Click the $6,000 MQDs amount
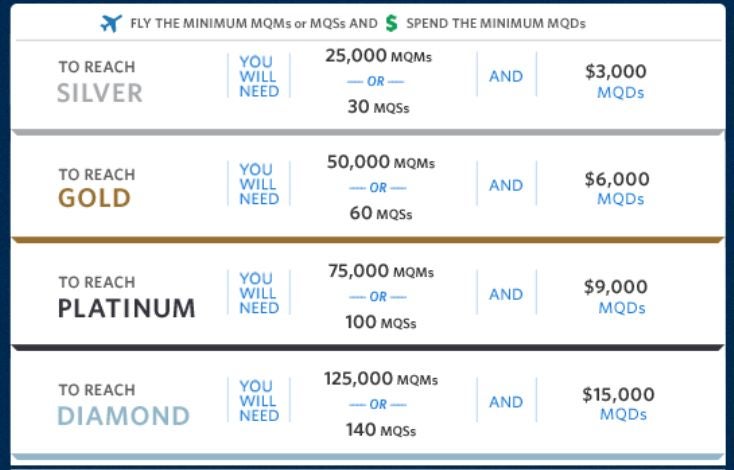 (617, 188)
